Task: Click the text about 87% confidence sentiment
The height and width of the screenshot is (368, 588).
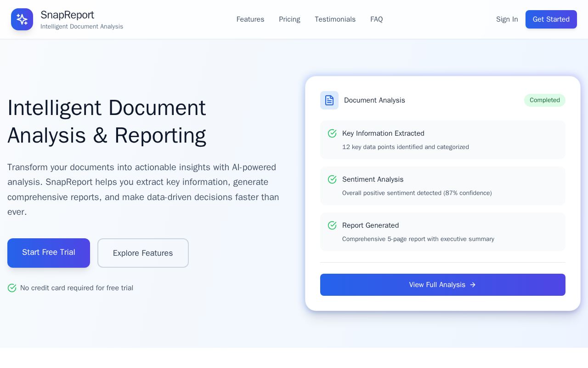Action: [x=417, y=193]
